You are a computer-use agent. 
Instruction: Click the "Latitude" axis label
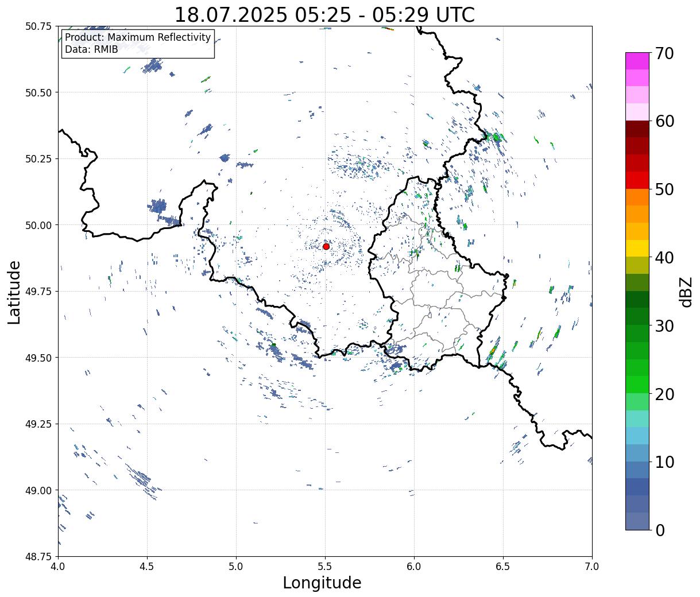click(14, 292)
